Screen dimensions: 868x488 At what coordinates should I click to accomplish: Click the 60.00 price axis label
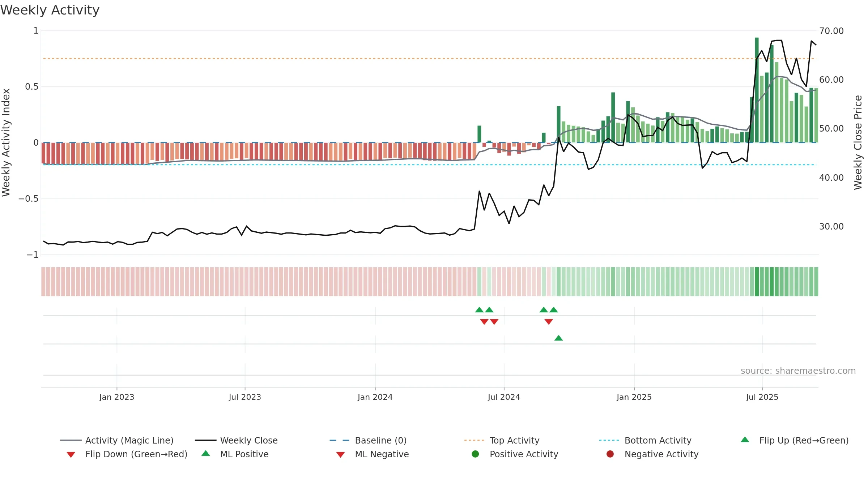(831, 80)
